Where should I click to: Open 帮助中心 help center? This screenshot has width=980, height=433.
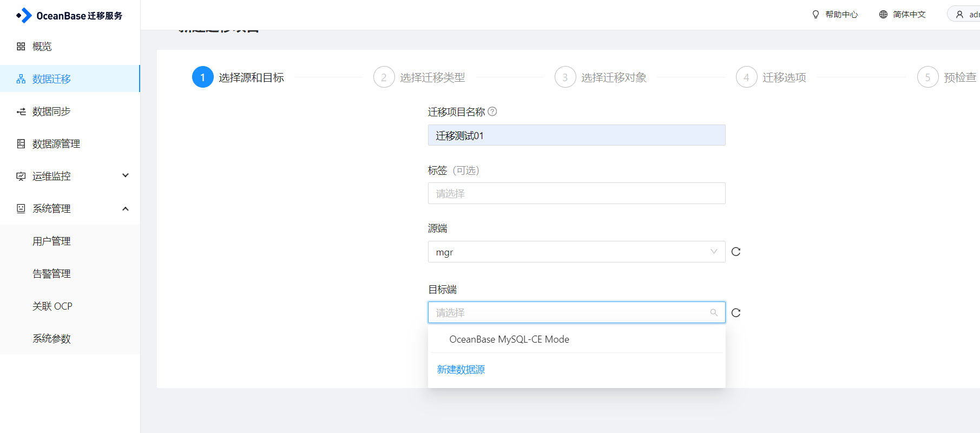[841, 15]
